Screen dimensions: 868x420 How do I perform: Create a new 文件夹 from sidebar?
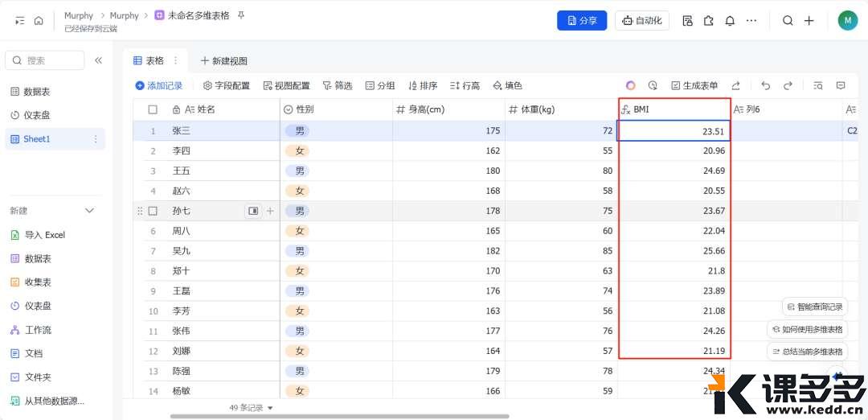pos(31,377)
